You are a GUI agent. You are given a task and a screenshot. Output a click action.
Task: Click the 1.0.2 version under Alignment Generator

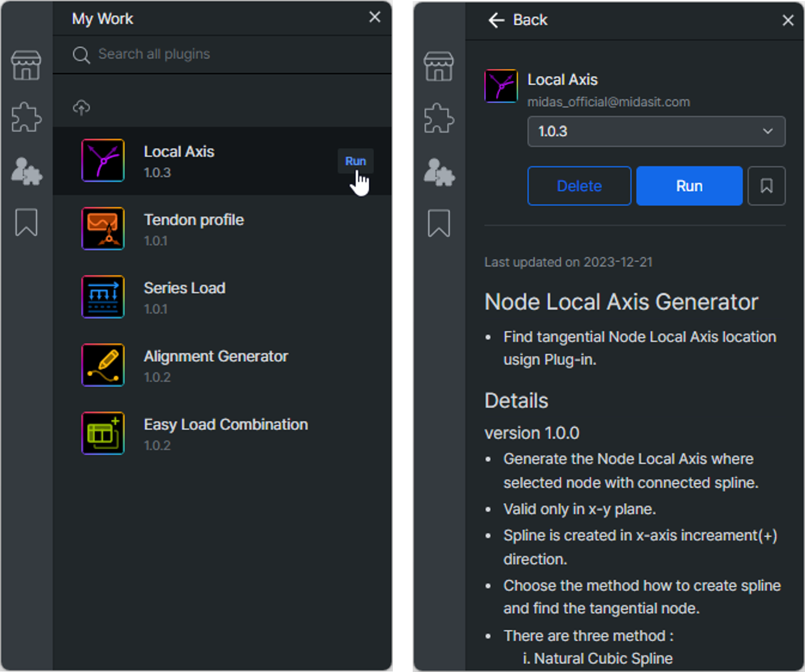click(157, 377)
